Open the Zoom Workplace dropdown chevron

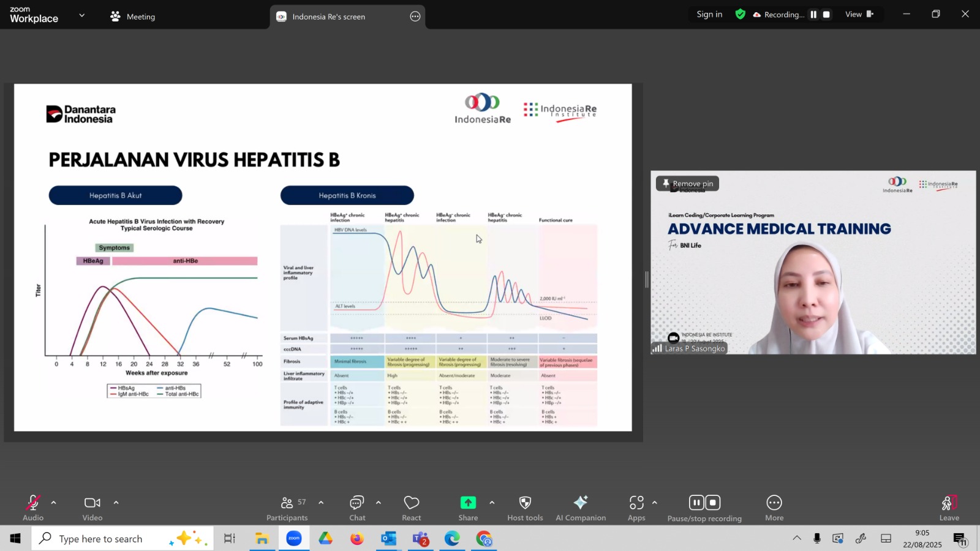tap(82, 15)
